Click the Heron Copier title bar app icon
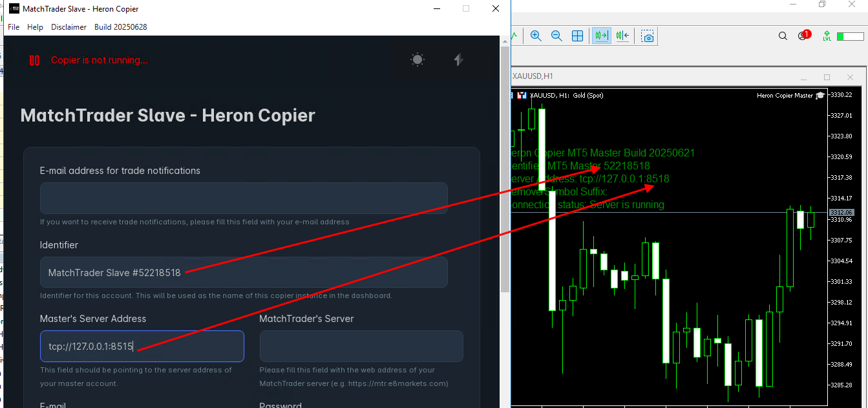 point(14,9)
